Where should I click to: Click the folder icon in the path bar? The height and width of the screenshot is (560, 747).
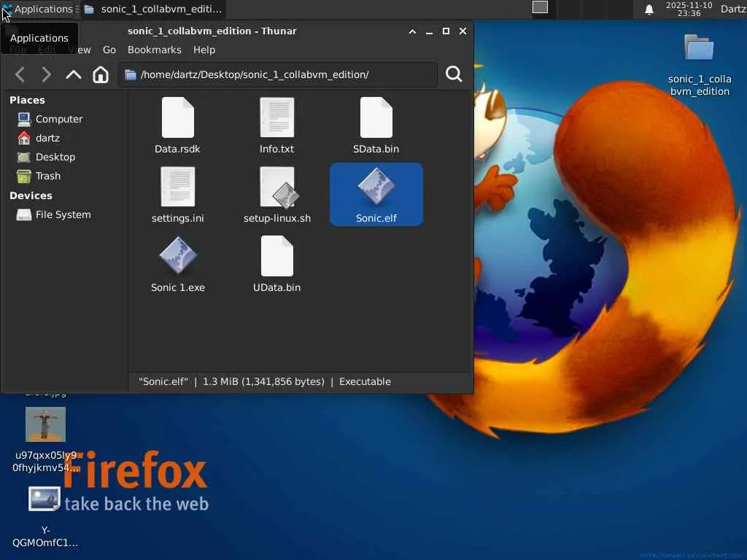[131, 75]
